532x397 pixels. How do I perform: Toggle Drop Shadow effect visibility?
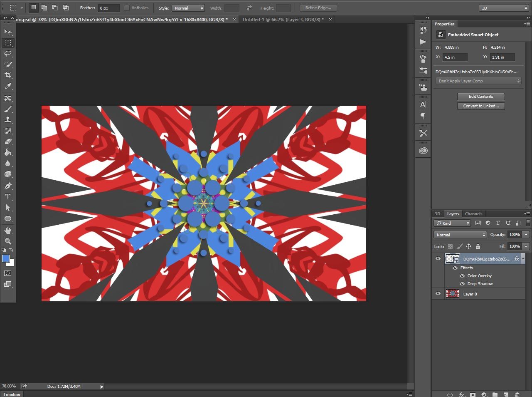click(x=462, y=284)
